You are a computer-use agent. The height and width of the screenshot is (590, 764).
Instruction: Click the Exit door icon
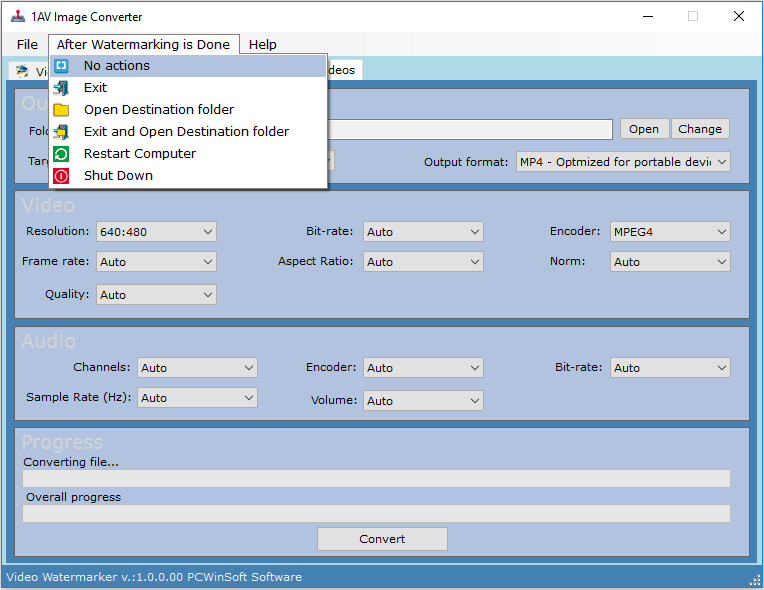pyautogui.click(x=62, y=88)
